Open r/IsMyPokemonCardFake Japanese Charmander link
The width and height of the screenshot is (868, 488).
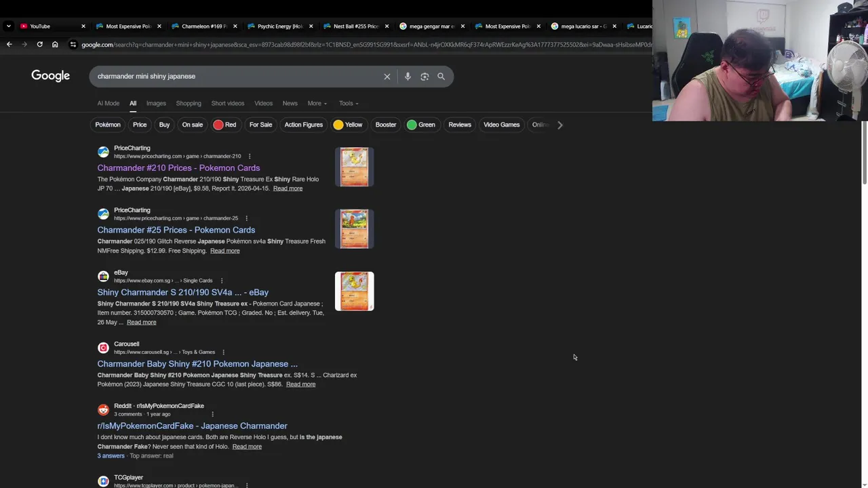(x=192, y=426)
